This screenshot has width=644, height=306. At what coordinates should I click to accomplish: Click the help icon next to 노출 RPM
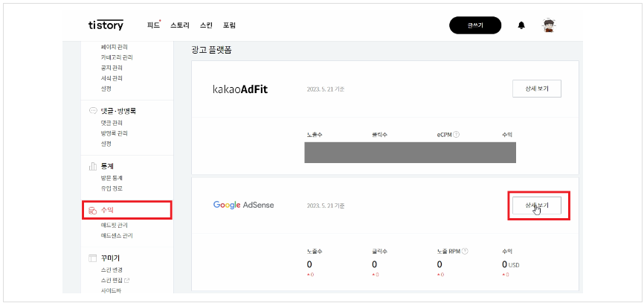pyautogui.click(x=465, y=252)
